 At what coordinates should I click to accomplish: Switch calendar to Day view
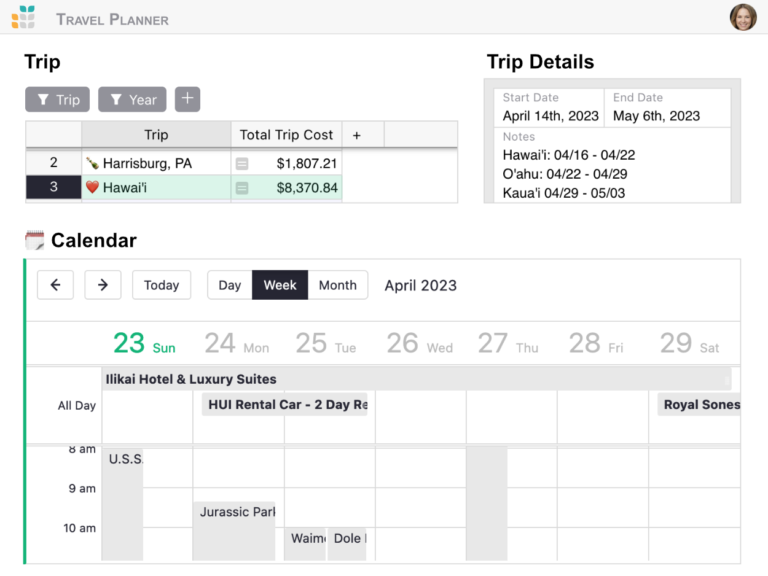229,285
